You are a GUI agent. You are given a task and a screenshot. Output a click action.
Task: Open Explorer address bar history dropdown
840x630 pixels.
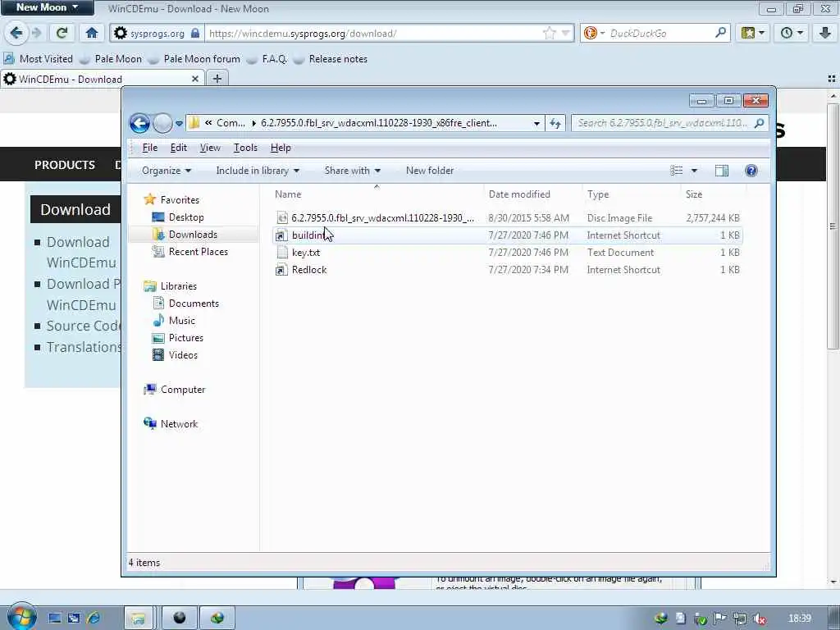click(536, 123)
